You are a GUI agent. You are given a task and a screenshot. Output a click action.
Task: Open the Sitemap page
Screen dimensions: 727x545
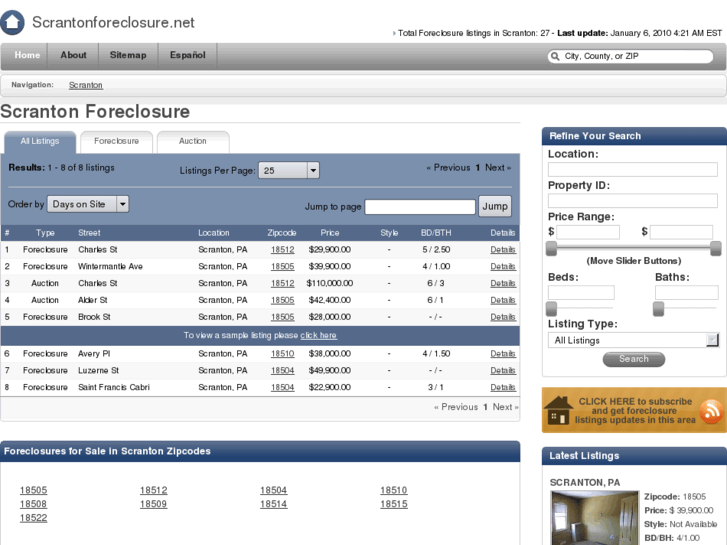click(128, 55)
